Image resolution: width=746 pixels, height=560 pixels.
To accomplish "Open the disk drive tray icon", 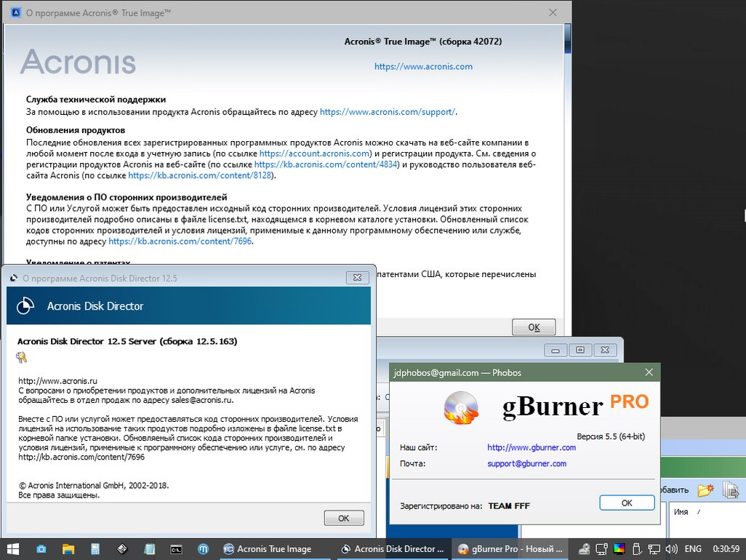I will [x=585, y=549].
